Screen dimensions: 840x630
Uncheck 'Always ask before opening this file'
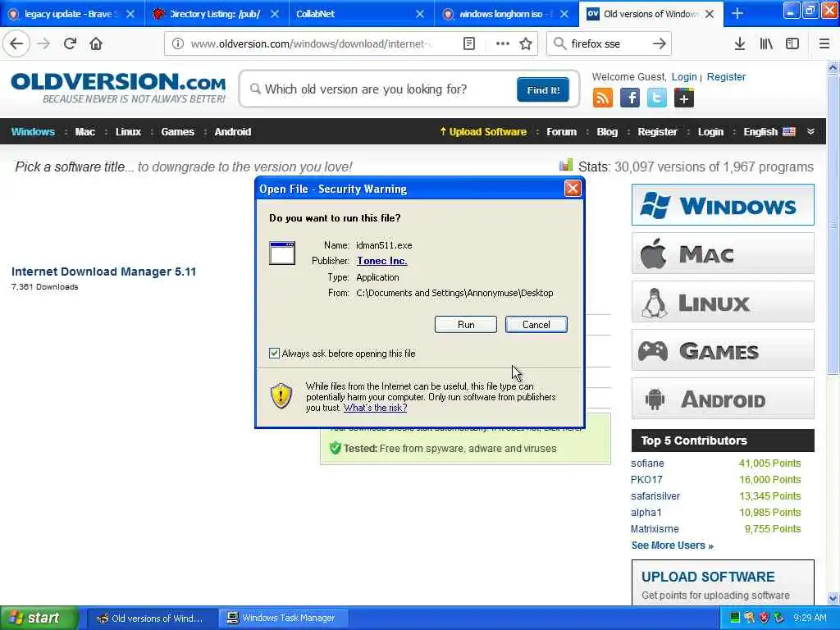(274, 353)
